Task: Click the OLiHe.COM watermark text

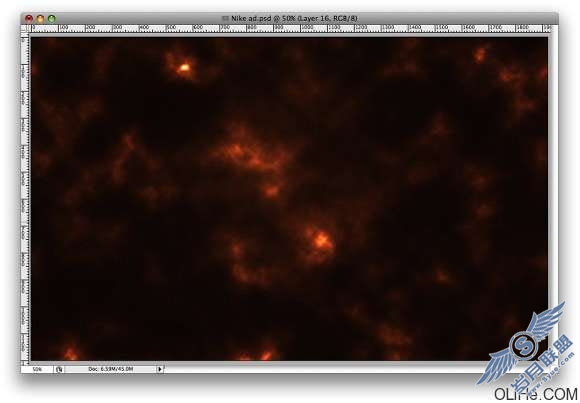Action: [x=536, y=394]
